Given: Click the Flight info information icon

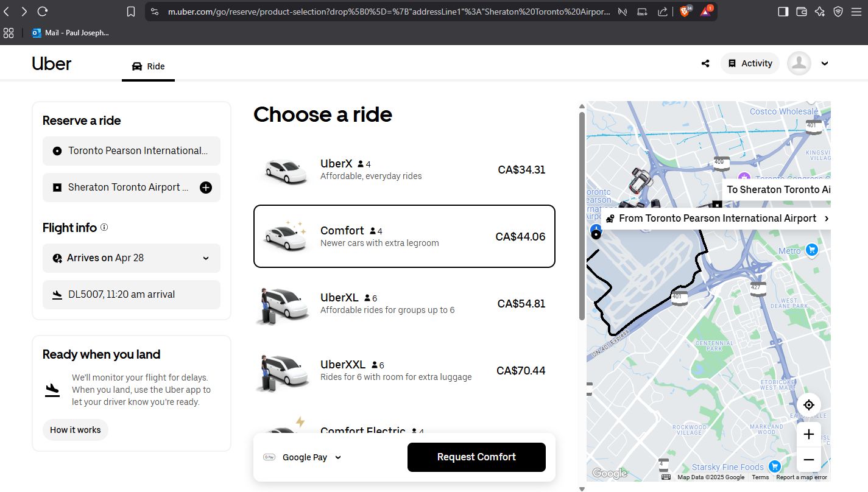Looking at the screenshot, I should [104, 228].
